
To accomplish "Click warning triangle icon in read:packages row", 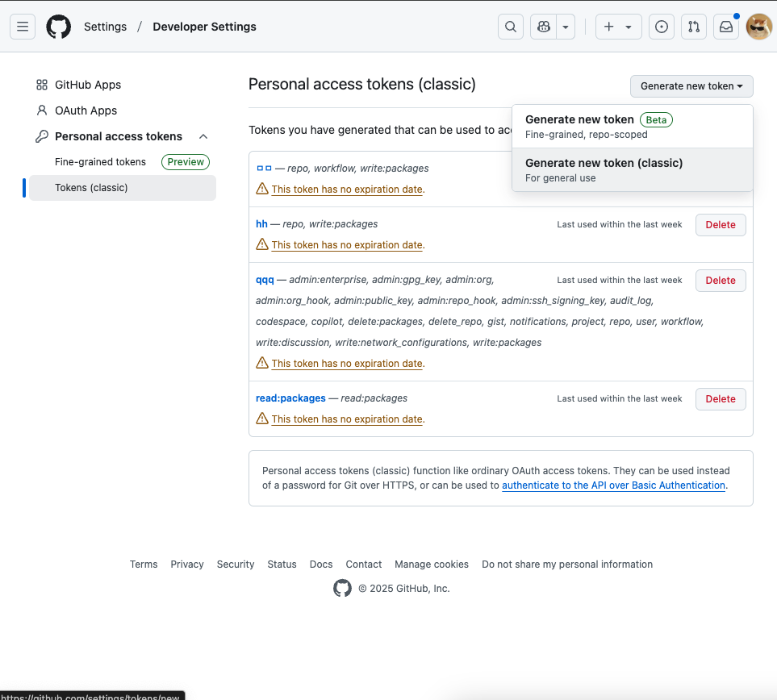I will [262, 419].
